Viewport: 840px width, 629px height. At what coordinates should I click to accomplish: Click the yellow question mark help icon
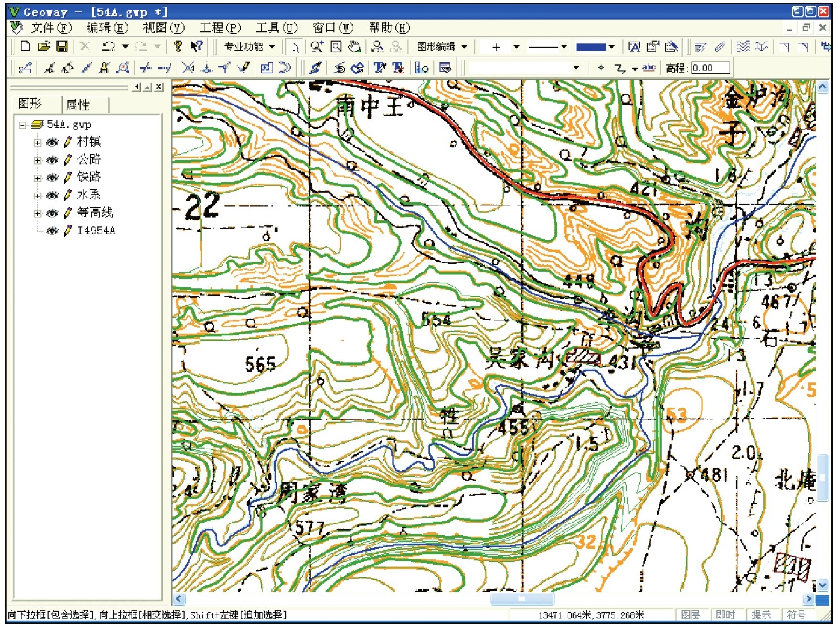178,46
